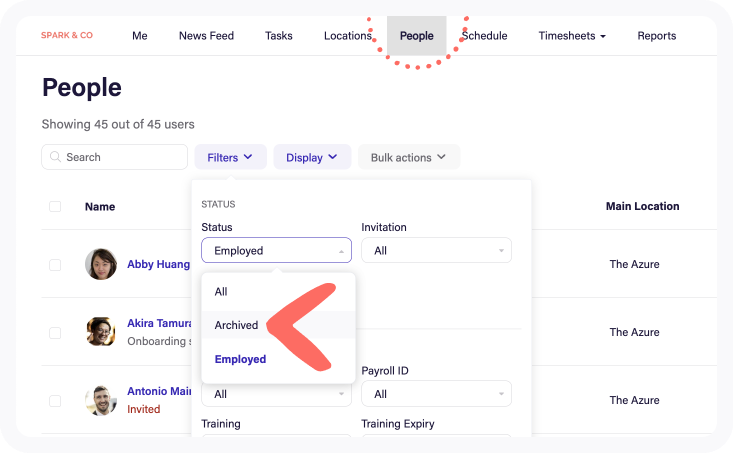
Task: Tick the select-all checkbox in header
Action: tap(55, 207)
